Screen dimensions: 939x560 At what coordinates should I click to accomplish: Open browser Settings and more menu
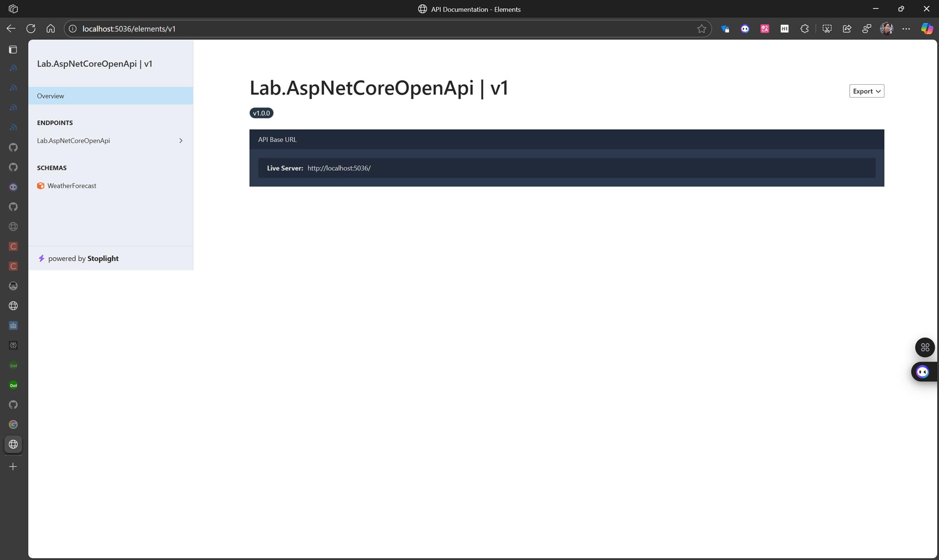point(906,29)
